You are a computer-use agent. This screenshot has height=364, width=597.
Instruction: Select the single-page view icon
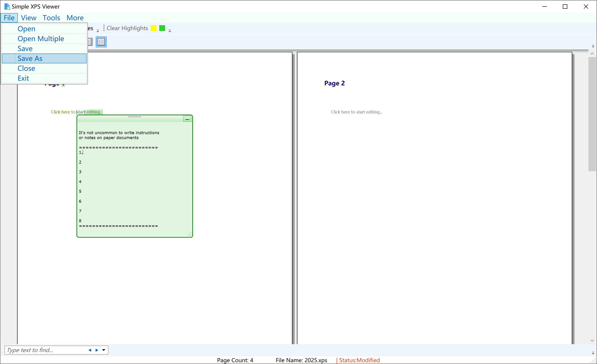[90, 42]
